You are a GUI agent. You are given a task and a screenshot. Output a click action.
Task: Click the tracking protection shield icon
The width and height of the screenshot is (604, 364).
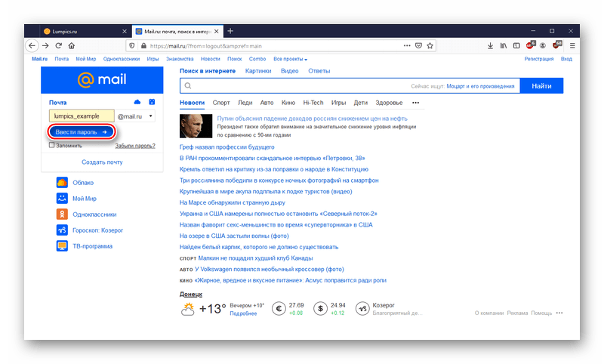pos(132,46)
